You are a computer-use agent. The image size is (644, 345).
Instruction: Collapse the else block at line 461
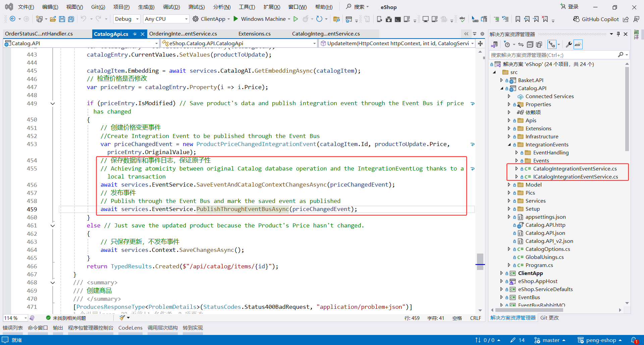53,226
